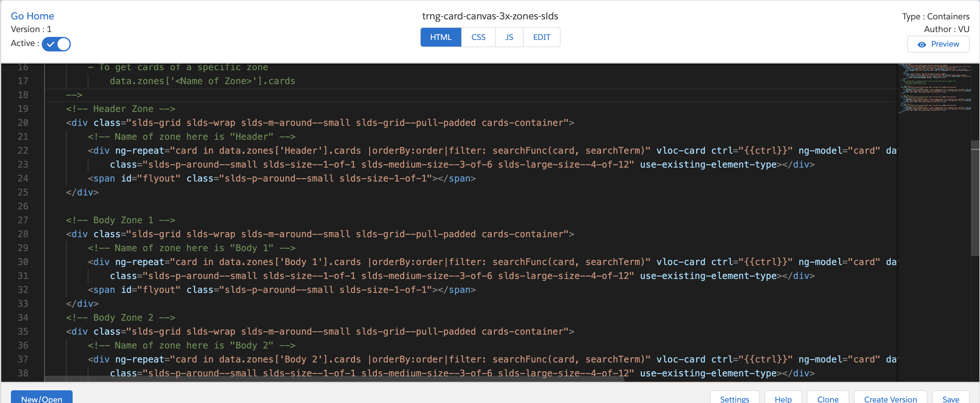Screen dimensions: 980x403
Task: Click 'Name of zone here is "Body 2"' comment
Action: point(192,345)
